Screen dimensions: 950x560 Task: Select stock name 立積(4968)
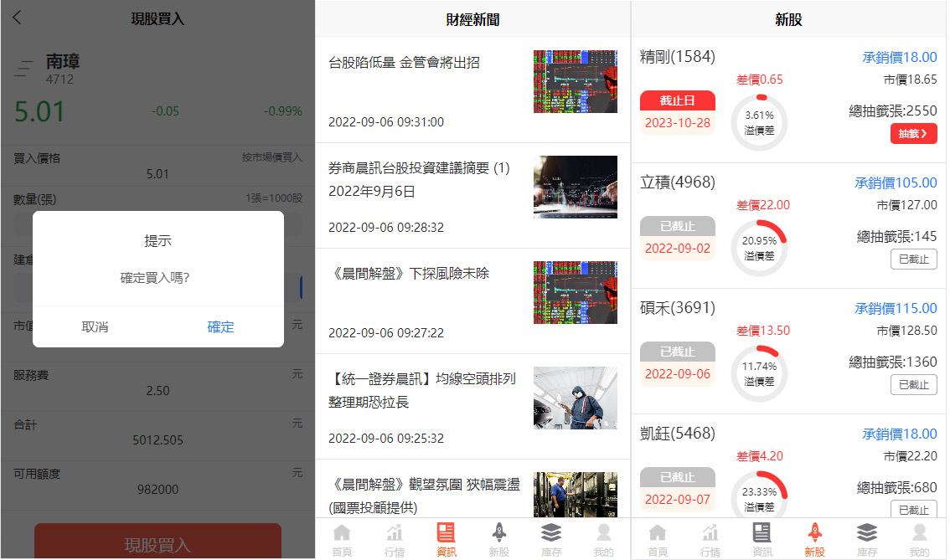[x=678, y=182]
